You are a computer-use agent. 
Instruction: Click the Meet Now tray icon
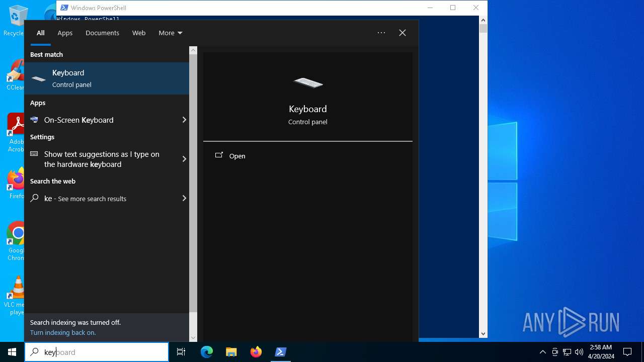pyautogui.click(x=555, y=352)
